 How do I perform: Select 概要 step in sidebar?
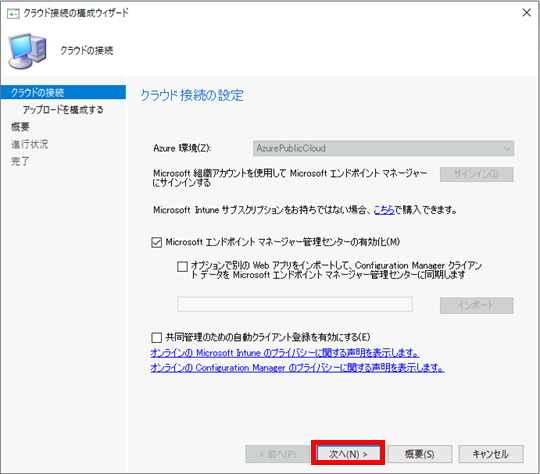point(20,127)
